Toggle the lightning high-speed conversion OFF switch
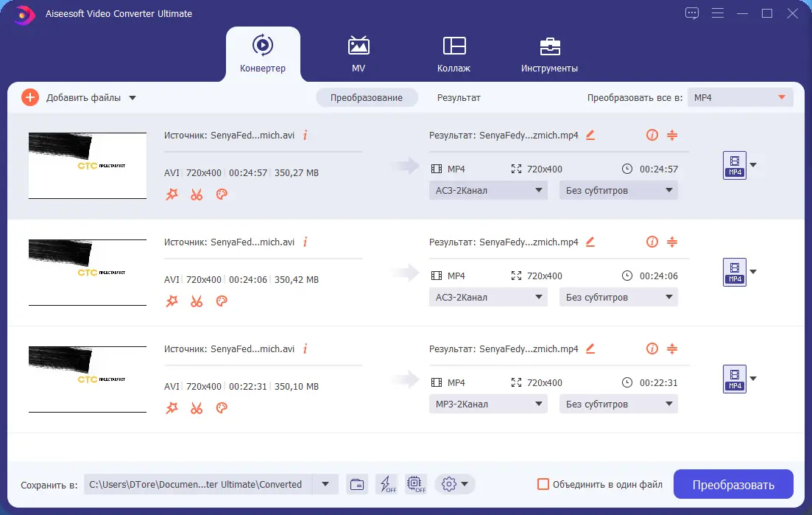Viewport: 812px width, 515px height. pyautogui.click(x=386, y=485)
